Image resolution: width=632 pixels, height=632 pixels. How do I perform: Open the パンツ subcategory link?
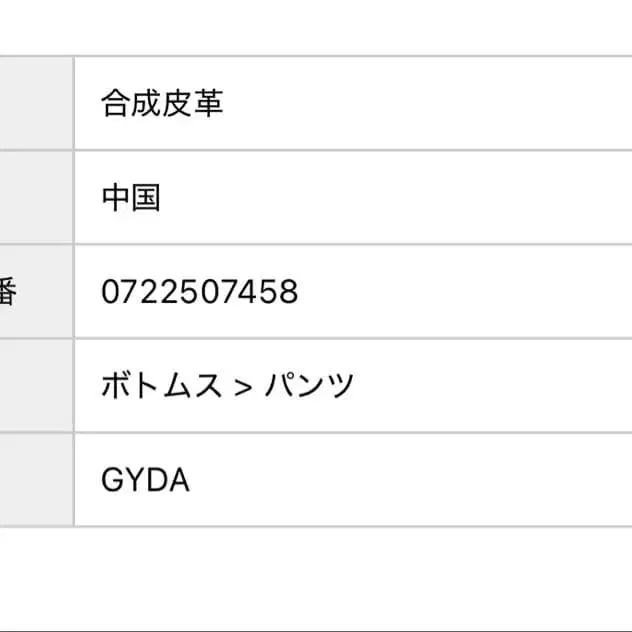tap(309, 386)
